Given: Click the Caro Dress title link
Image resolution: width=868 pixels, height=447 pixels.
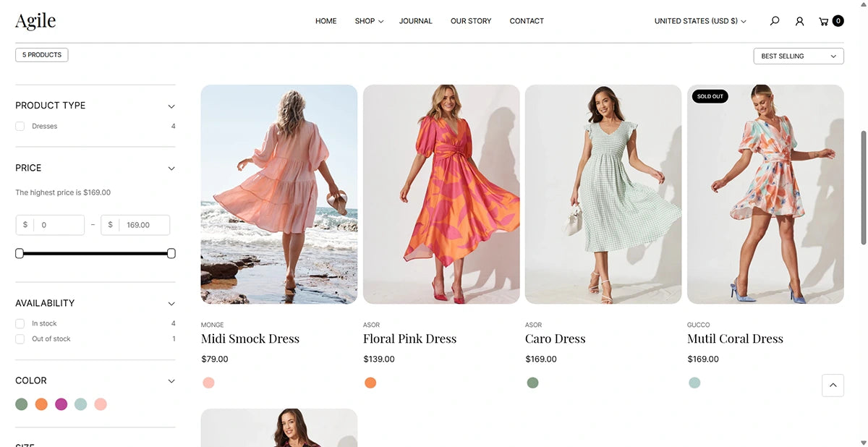Looking at the screenshot, I should click(x=556, y=339).
